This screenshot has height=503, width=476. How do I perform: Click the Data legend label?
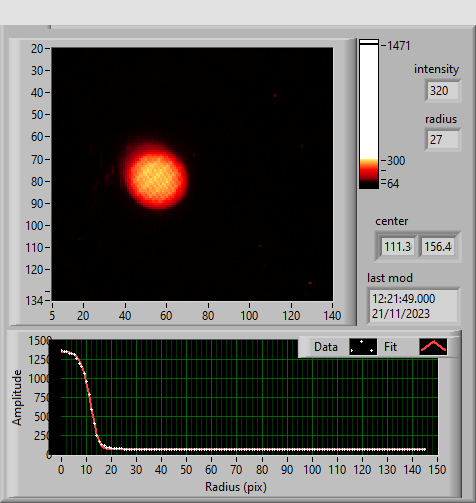coord(326,347)
